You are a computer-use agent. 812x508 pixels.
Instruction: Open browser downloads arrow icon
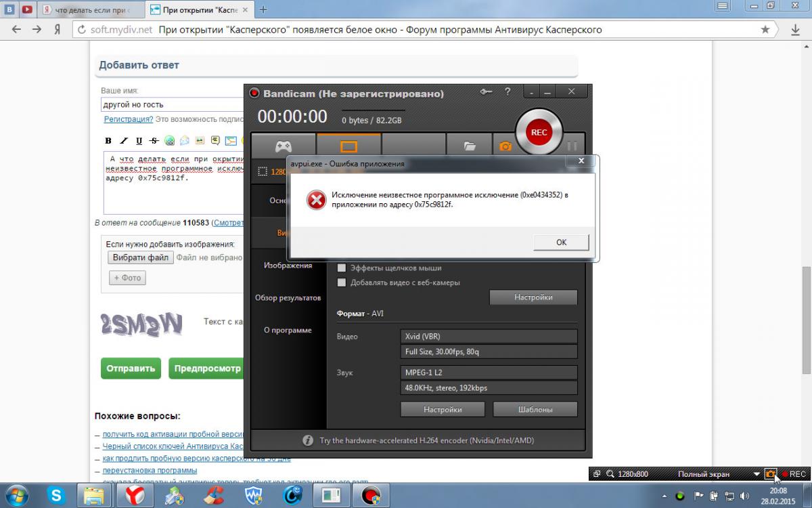point(796,30)
